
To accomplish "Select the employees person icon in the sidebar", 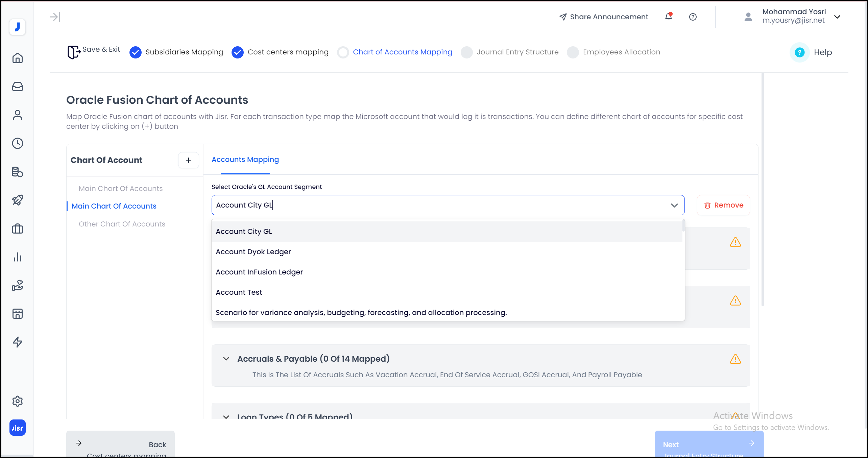I will (x=17, y=115).
